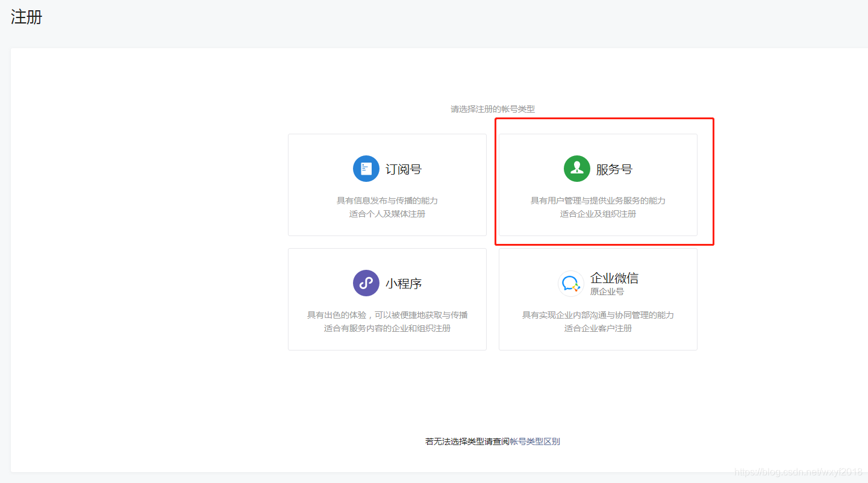The image size is (868, 483).
Task: Select the 服务号 account type
Action: coord(598,184)
